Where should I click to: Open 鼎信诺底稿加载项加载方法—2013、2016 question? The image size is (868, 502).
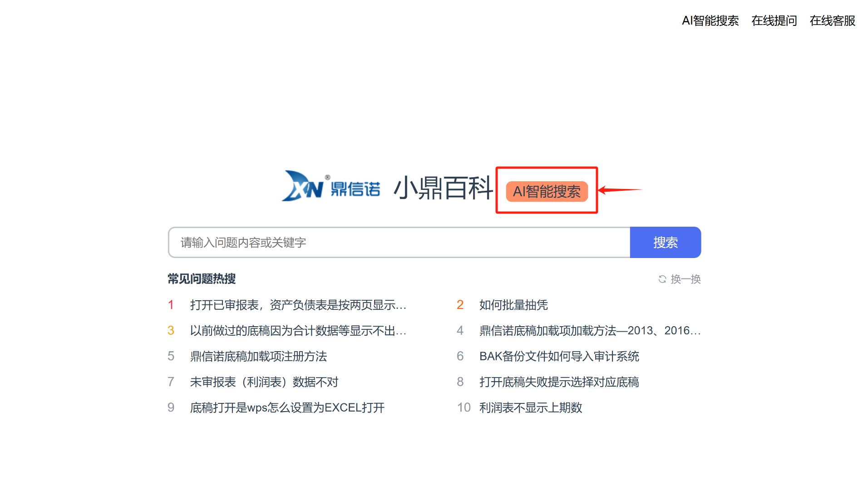(x=590, y=330)
